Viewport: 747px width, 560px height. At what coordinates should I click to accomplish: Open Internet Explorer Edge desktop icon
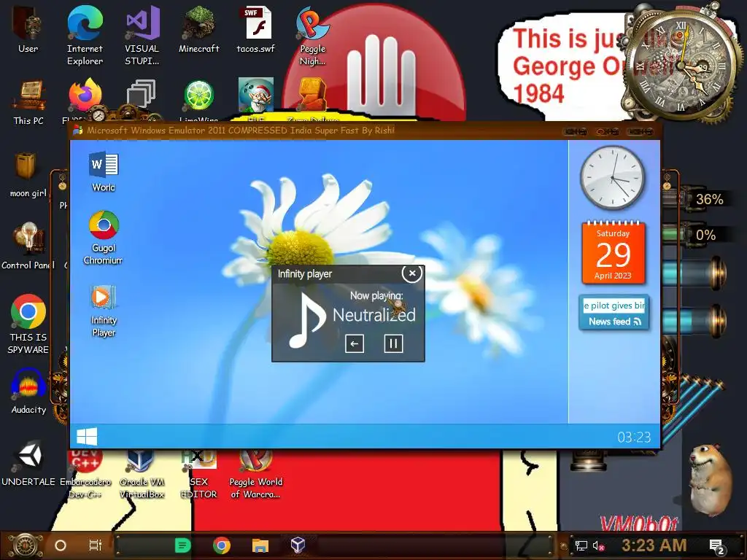pos(85,34)
